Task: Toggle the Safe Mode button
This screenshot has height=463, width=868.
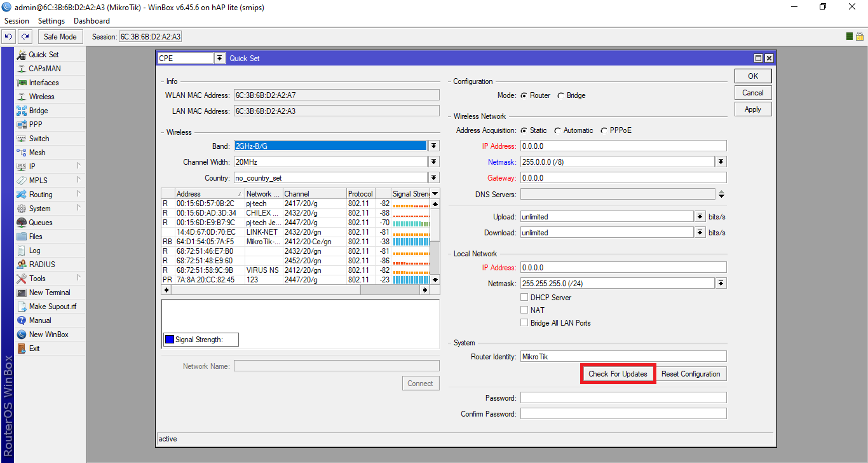Action: pos(60,36)
